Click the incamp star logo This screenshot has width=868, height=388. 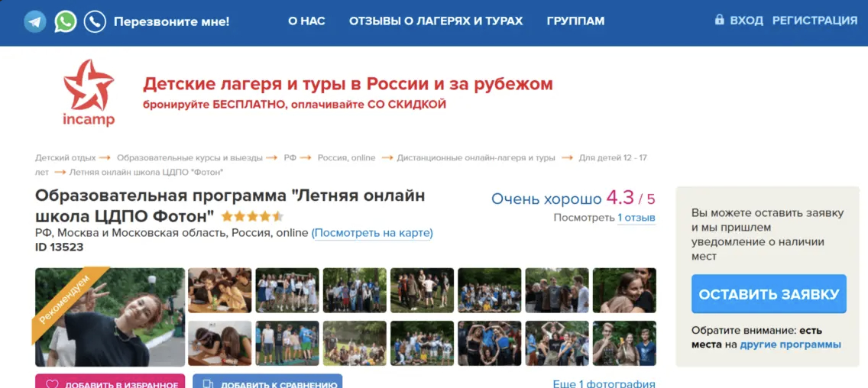click(89, 92)
